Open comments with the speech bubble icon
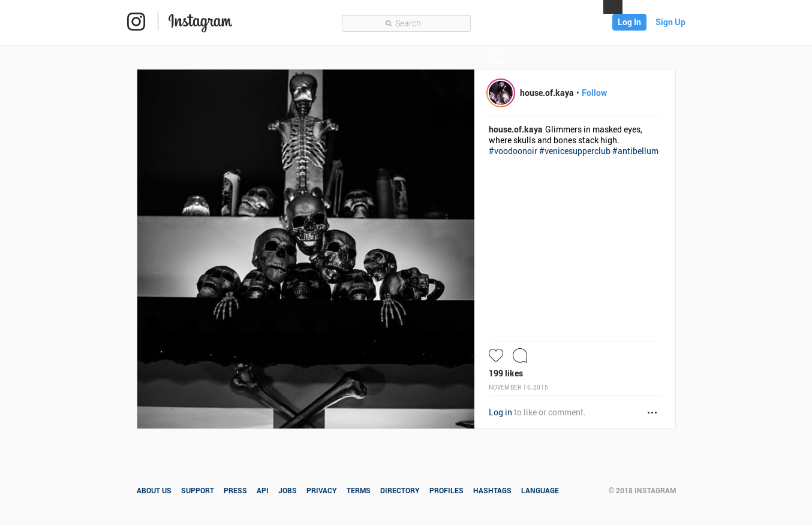 tap(520, 355)
